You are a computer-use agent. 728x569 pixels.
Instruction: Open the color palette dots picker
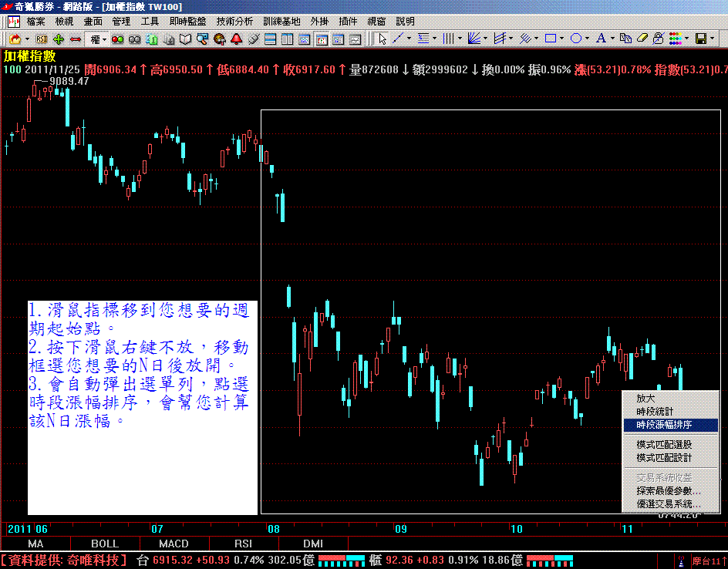click(x=676, y=39)
